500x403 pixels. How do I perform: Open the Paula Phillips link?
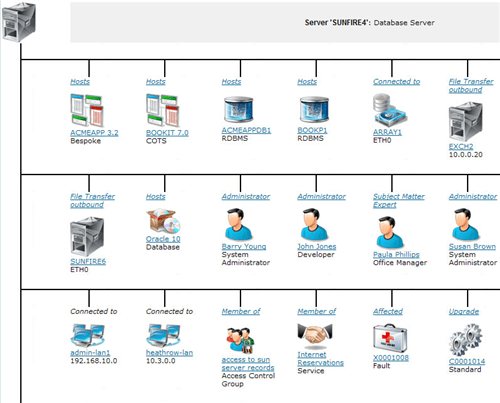point(396,255)
